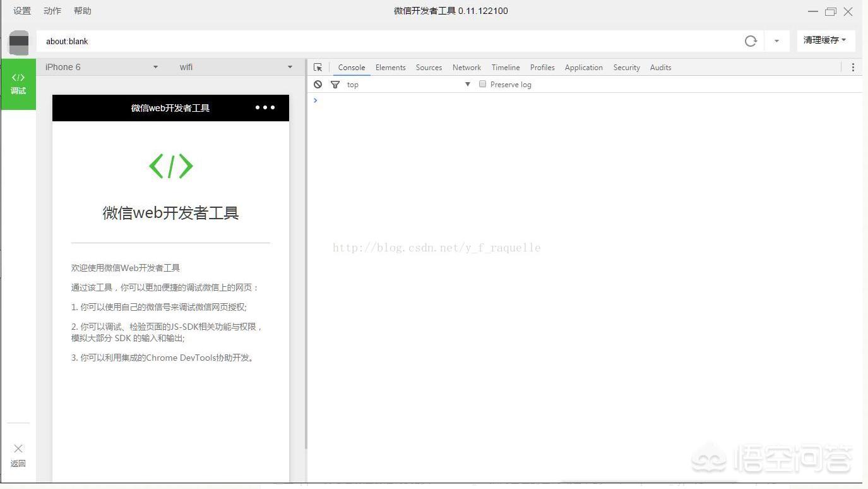Enable the Preserve log checkbox
This screenshot has height=489, width=868.
coord(483,84)
